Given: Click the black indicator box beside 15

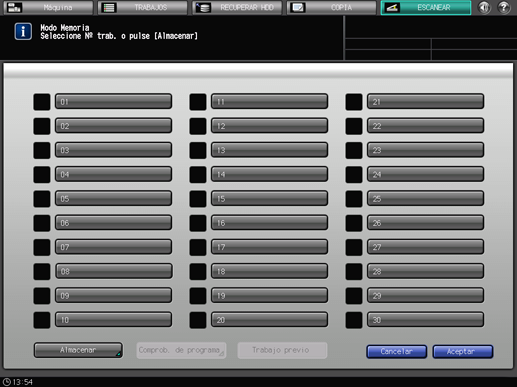Looking at the screenshot, I should pos(198,199).
